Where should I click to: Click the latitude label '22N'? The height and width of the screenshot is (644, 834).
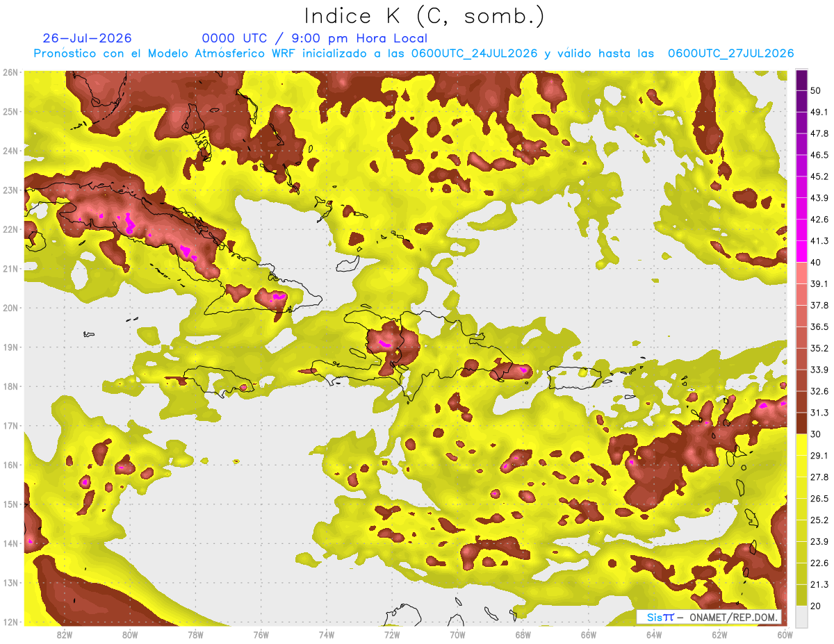(x=10, y=229)
